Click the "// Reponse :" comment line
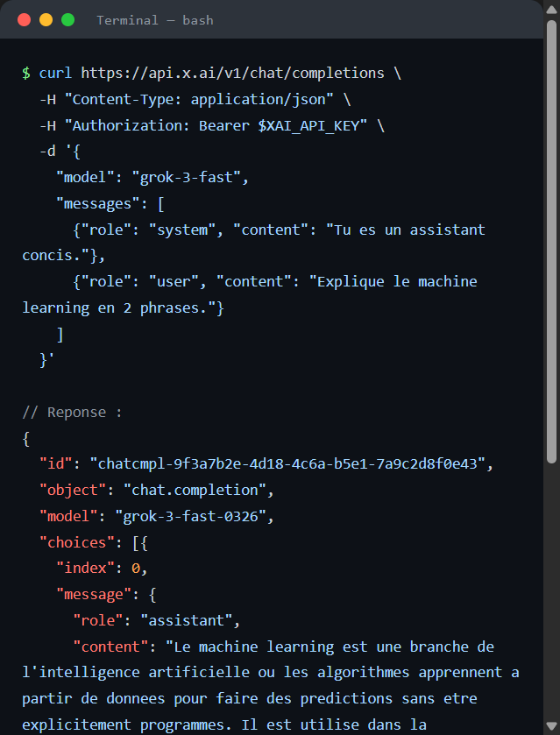 click(72, 413)
